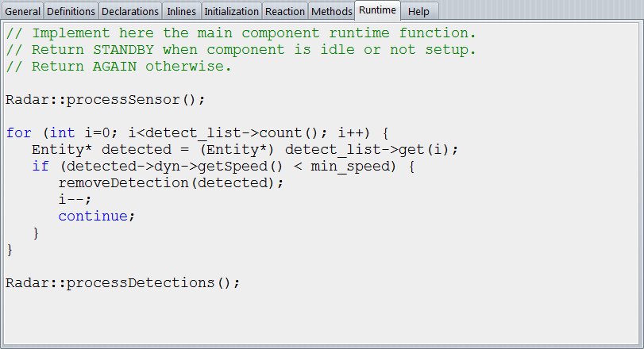Select the Declarations tab
The image size is (644, 349).
tap(130, 11)
